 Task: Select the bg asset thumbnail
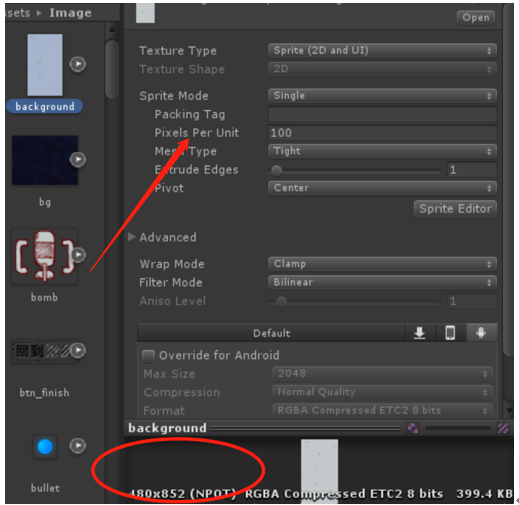point(45,160)
